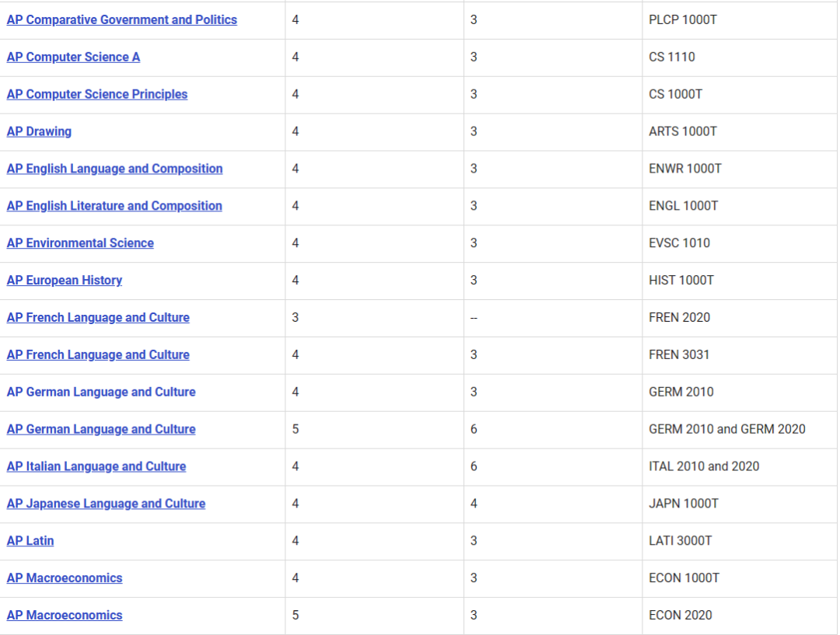Open AP Comparative Government and Politics link
The height and width of the screenshot is (635, 840).
[122, 20]
